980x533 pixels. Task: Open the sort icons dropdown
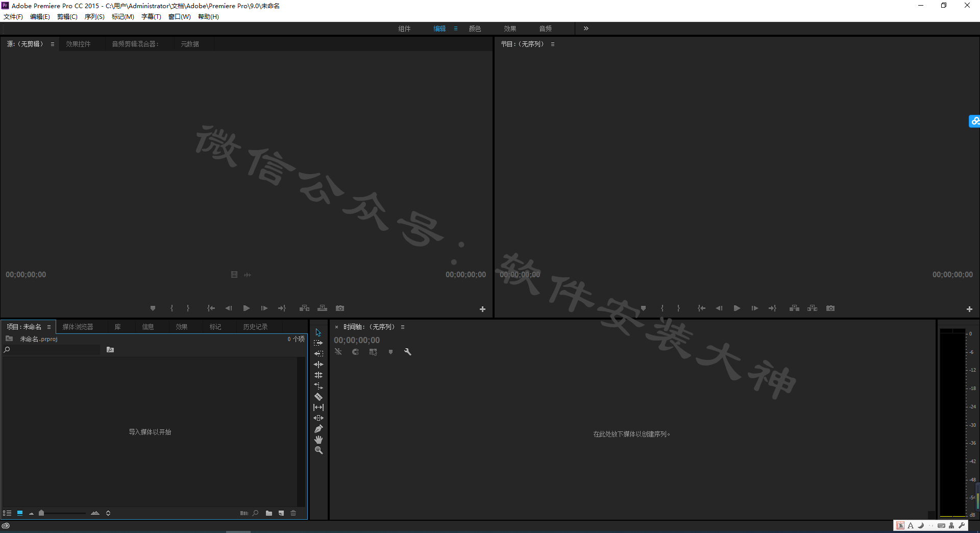pos(108,513)
